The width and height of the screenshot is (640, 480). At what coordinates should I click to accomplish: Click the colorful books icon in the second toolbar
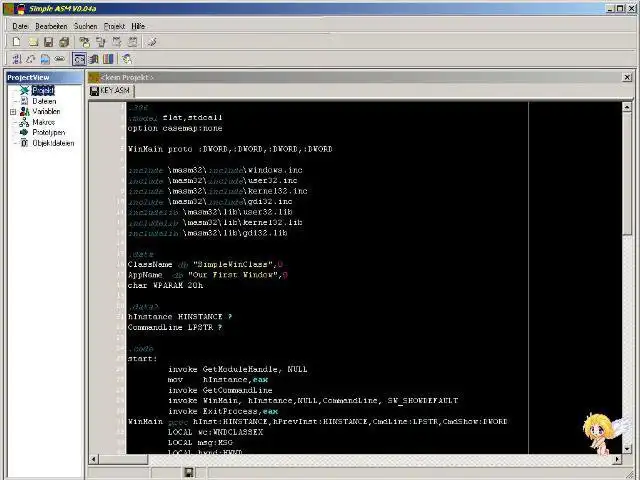[108, 59]
